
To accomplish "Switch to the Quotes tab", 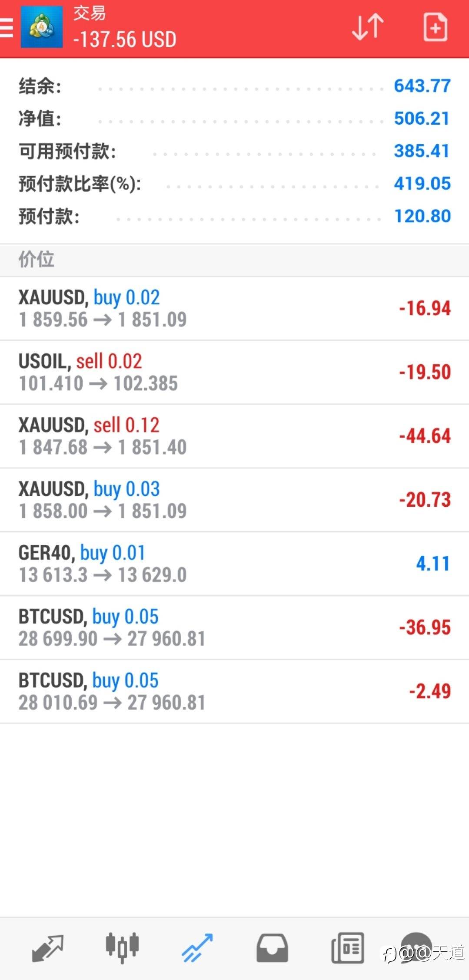I will pos(48,947).
